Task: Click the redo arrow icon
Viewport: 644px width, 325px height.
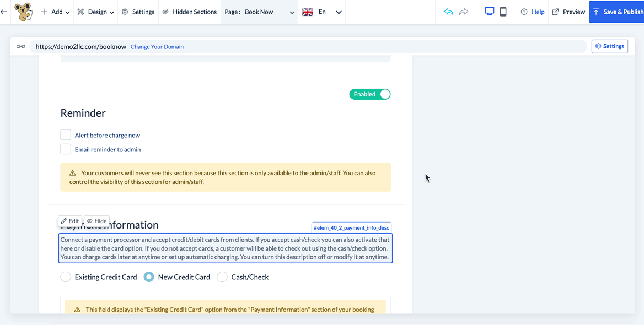Action: pyautogui.click(x=464, y=12)
